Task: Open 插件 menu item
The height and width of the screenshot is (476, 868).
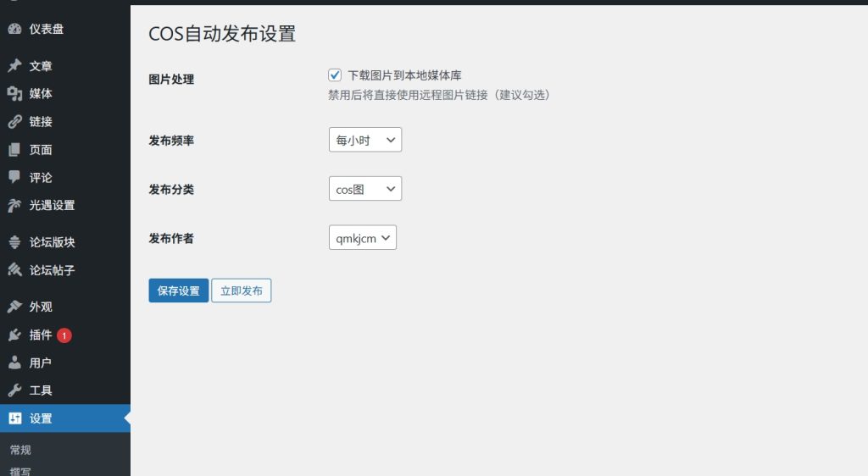Action: coord(64,335)
